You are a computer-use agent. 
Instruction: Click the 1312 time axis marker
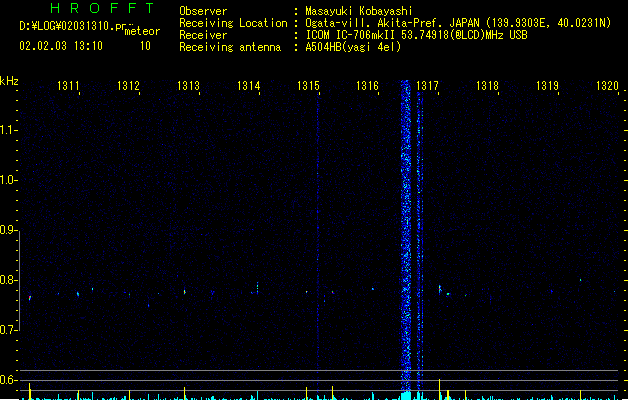coord(128,86)
